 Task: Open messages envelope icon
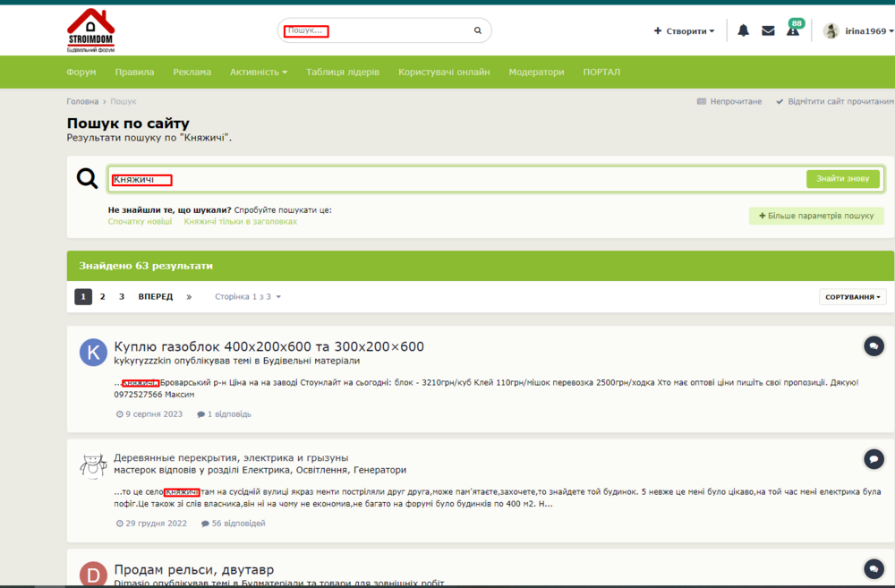click(768, 30)
